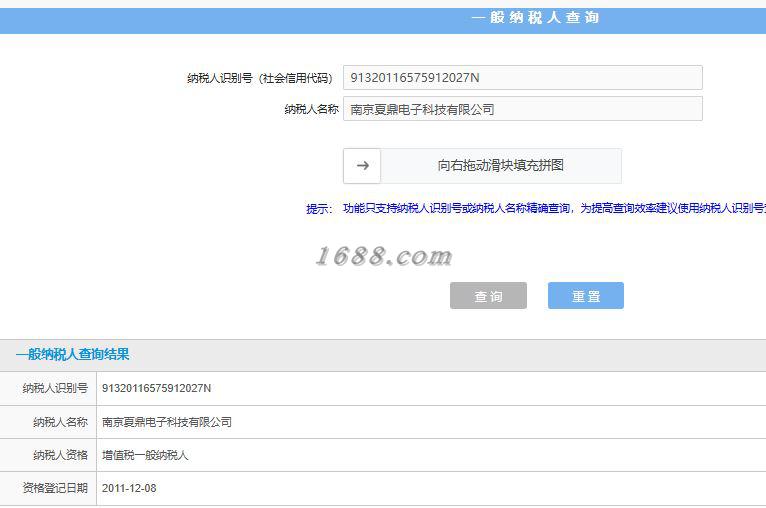Click the slider arrow handle for captcha
This screenshot has height=508, width=766.
[362, 166]
